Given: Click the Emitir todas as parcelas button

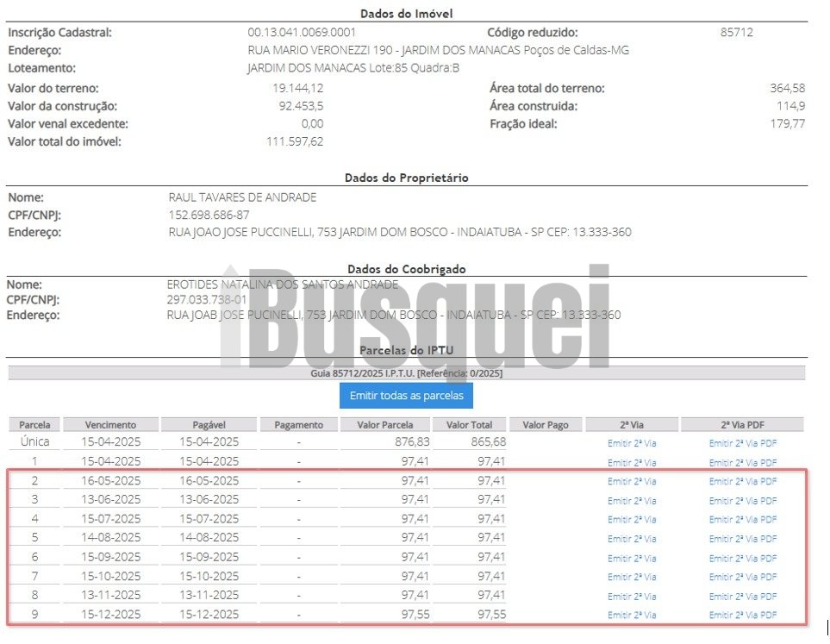Looking at the screenshot, I should pyautogui.click(x=406, y=396).
